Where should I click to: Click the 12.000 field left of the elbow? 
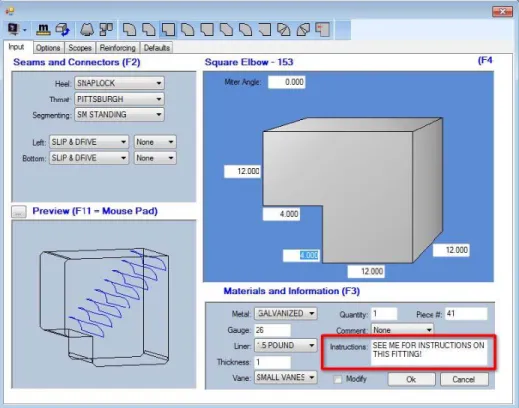point(242,171)
